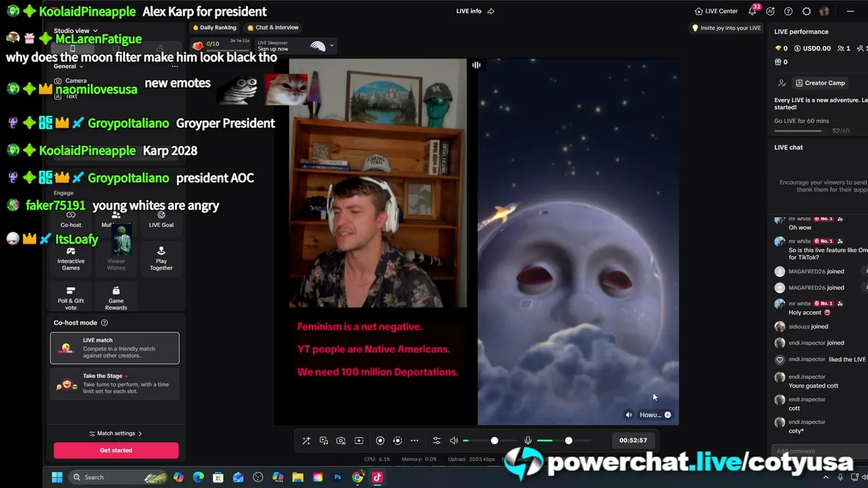Click the Upload 2055 kbps status
This screenshot has width=868, height=488.
click(x=472, y=460)
